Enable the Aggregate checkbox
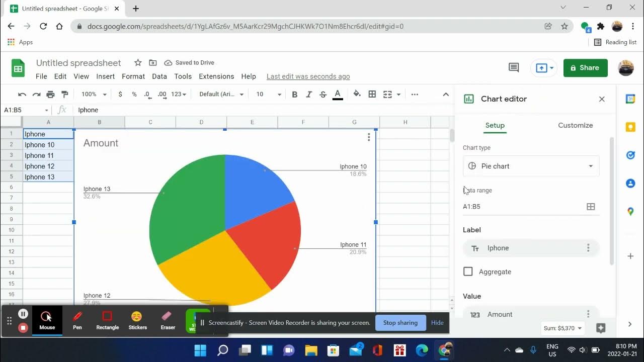This screenshot has width=644, height=362. (x=468, y=271)
